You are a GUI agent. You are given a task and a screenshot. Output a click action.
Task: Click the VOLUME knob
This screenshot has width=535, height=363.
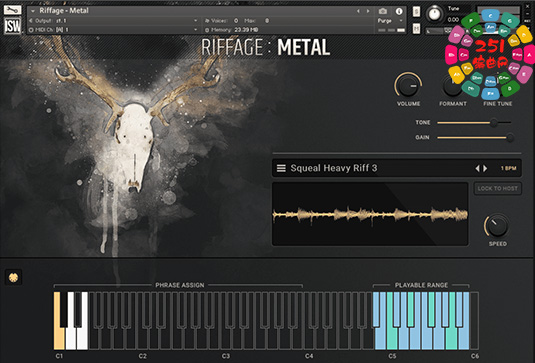[408, 86]
